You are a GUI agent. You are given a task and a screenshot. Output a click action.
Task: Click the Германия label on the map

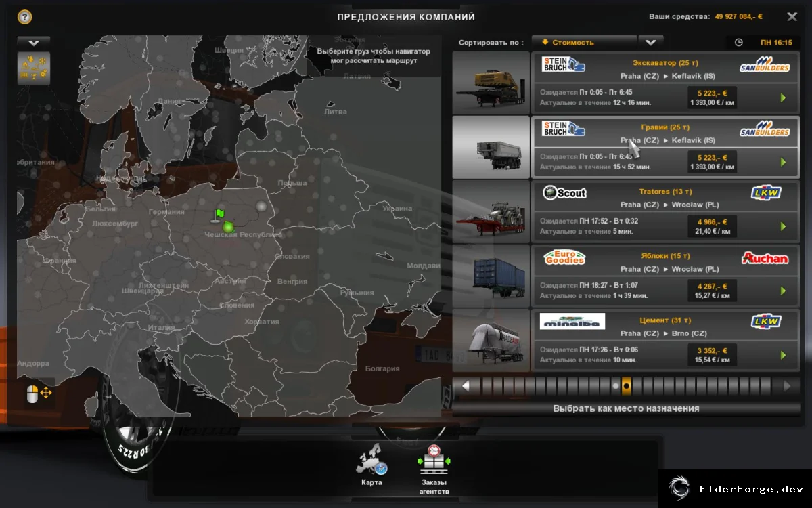point(166,212)
